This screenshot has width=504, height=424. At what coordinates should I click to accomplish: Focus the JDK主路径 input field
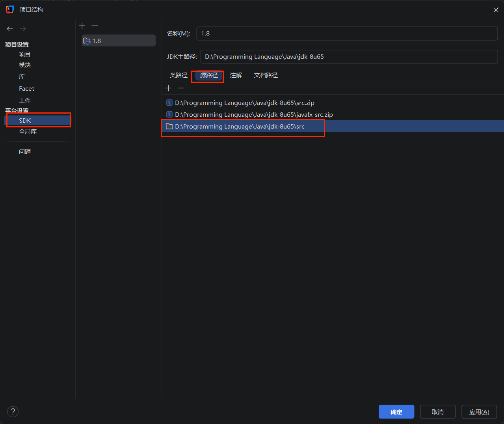[x=349, y=57]
